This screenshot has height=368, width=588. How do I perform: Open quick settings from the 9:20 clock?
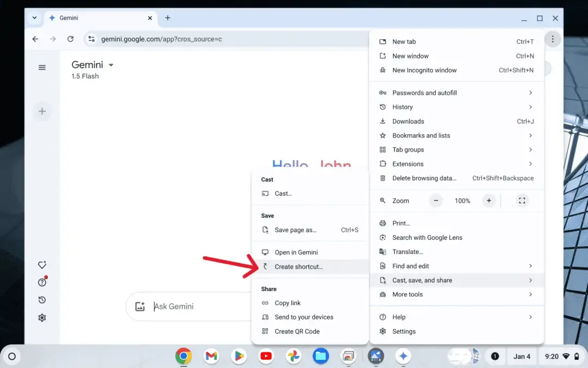[x=562, y=357]
